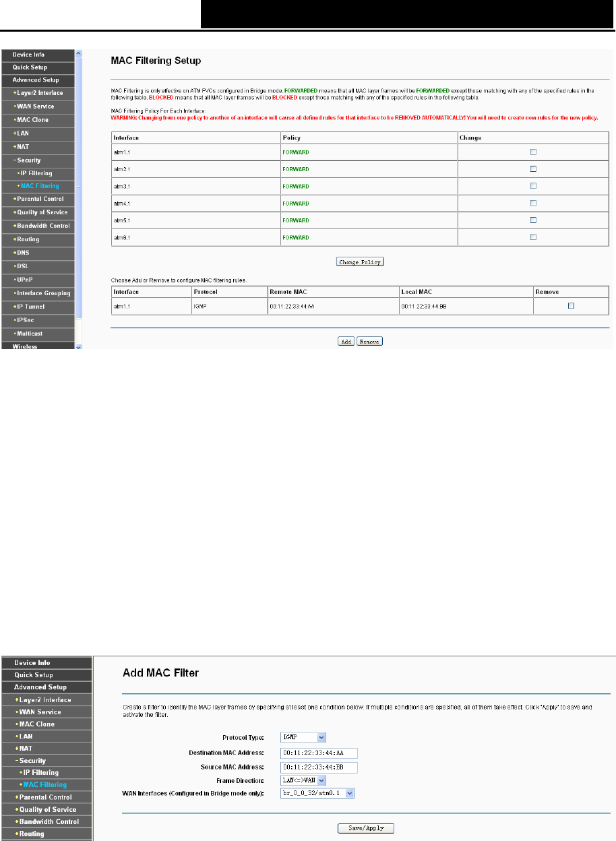Click FORWARD policy text for atm3.1

tap(296, 186)
